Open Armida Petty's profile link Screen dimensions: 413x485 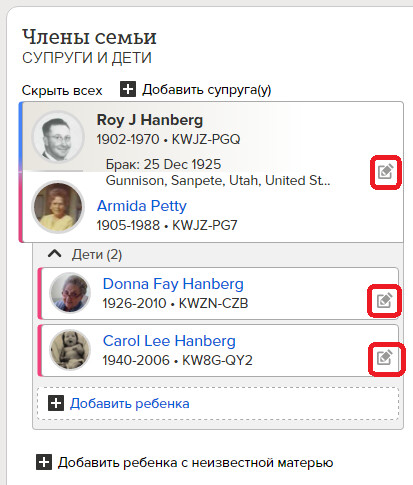pyautogui.click(x=142, y=206)
